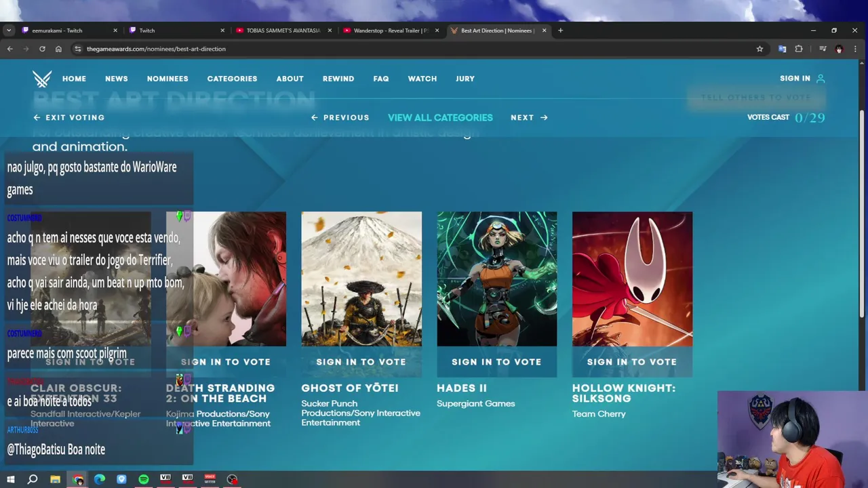Open first VB audio app in taskbar
This screenshot has height=488, width=868.
tap(165, 479)
